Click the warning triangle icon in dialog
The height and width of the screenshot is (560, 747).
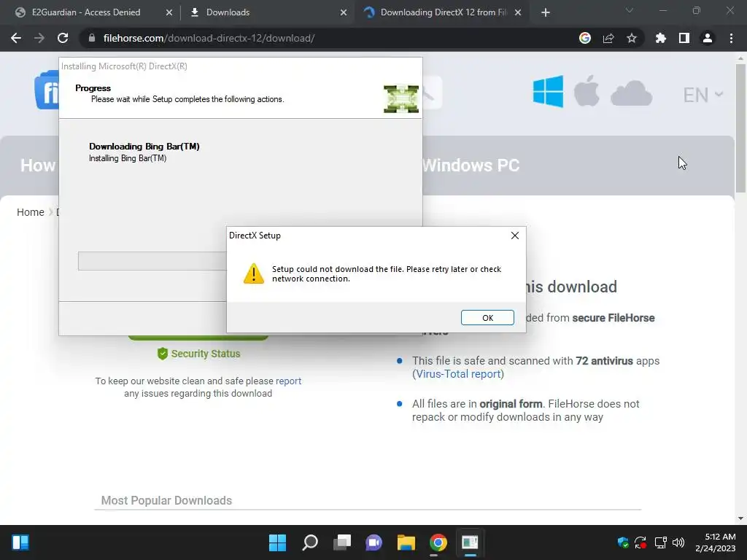(x=253, y=274)
